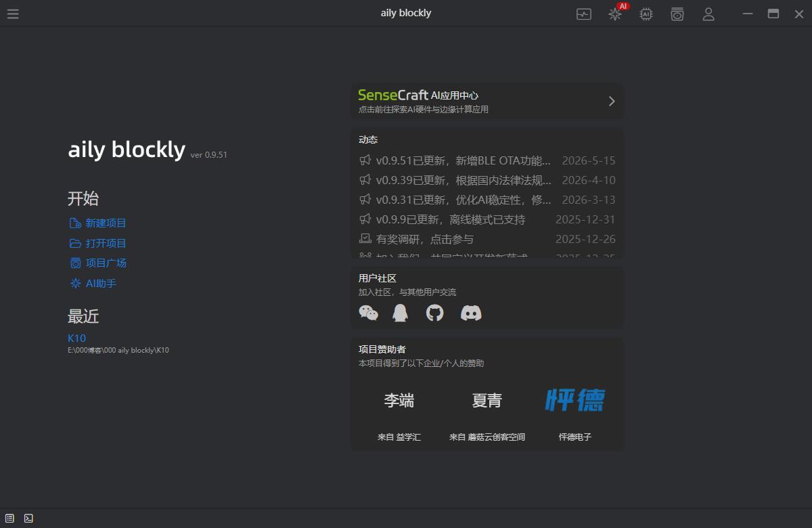Click the 用户社区 heading

coord(378,278)
